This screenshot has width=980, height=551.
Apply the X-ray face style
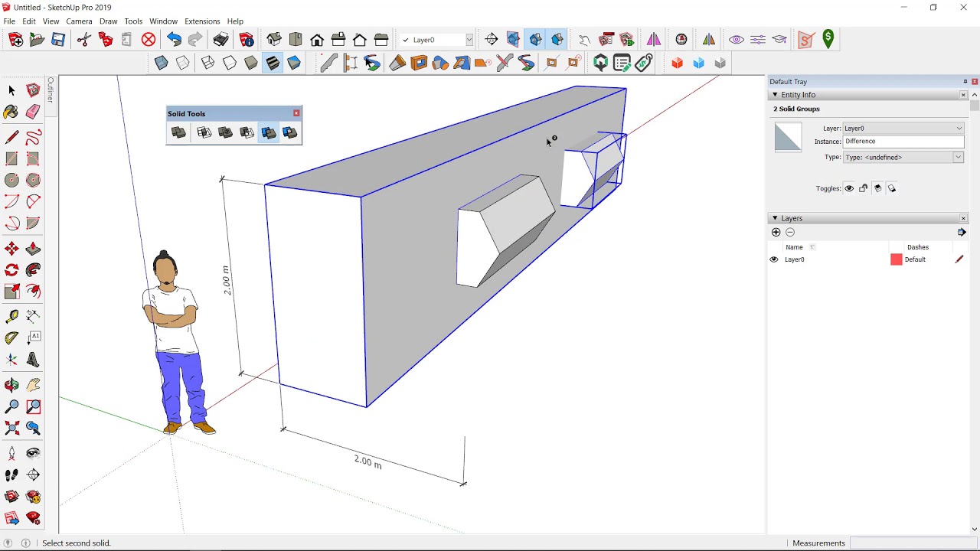click(162, 64)
